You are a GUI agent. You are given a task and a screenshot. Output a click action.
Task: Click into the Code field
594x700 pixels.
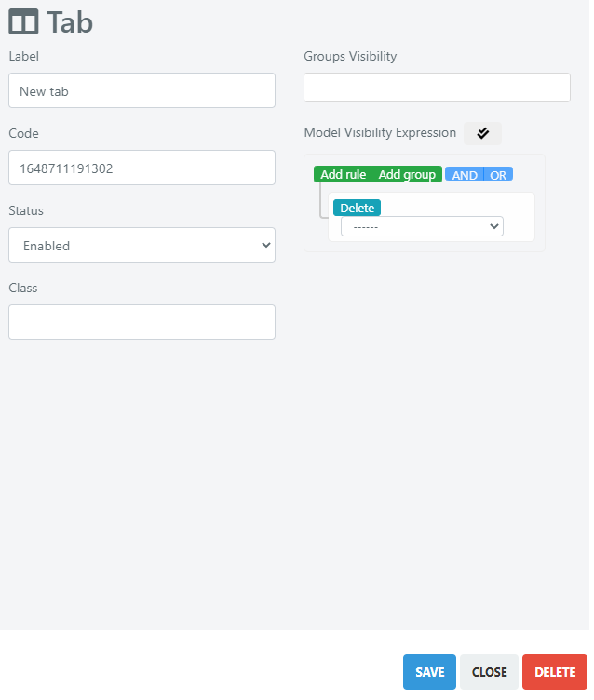[143, 168]
